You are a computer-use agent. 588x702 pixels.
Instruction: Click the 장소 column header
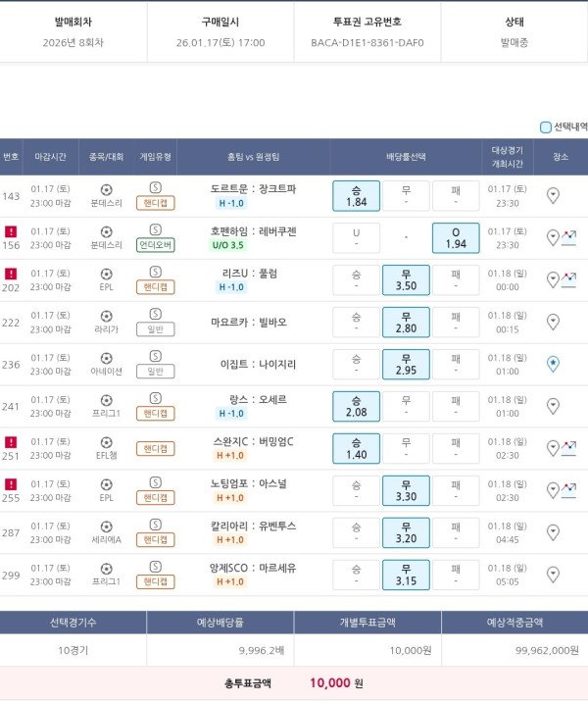[x=561, y=157]
